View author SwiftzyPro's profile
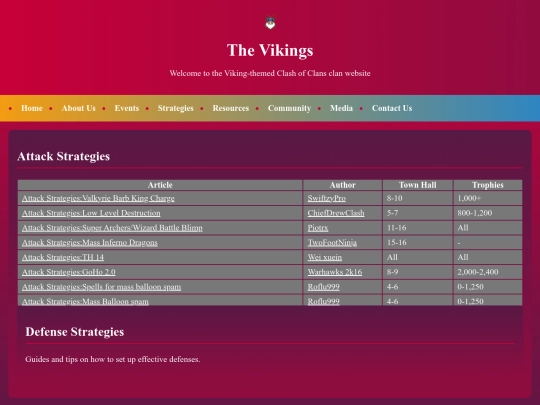The width and height of the screenshot is (540, 405). click(x=326, y=198)
